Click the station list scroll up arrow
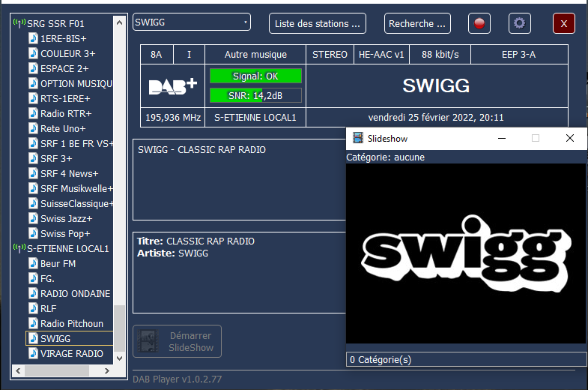The height and width of the screenshot is (390, 588). tap(119, 22)
